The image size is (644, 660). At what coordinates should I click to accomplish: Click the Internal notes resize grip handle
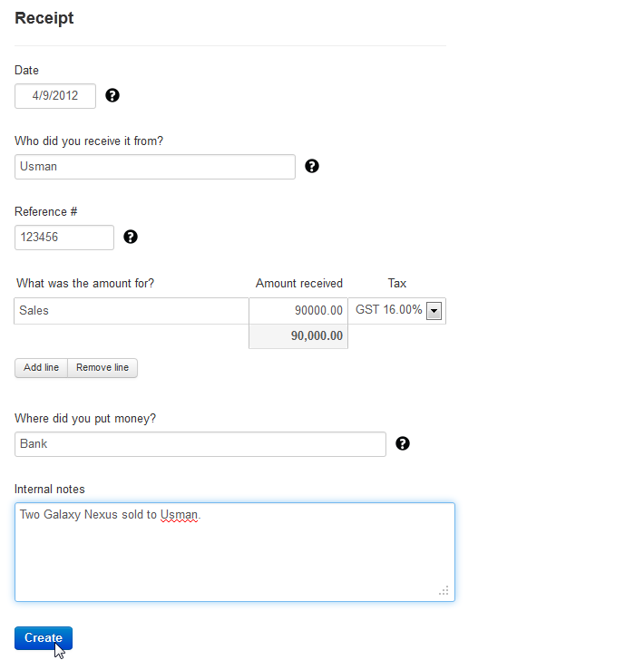click(x=444, y=590)
